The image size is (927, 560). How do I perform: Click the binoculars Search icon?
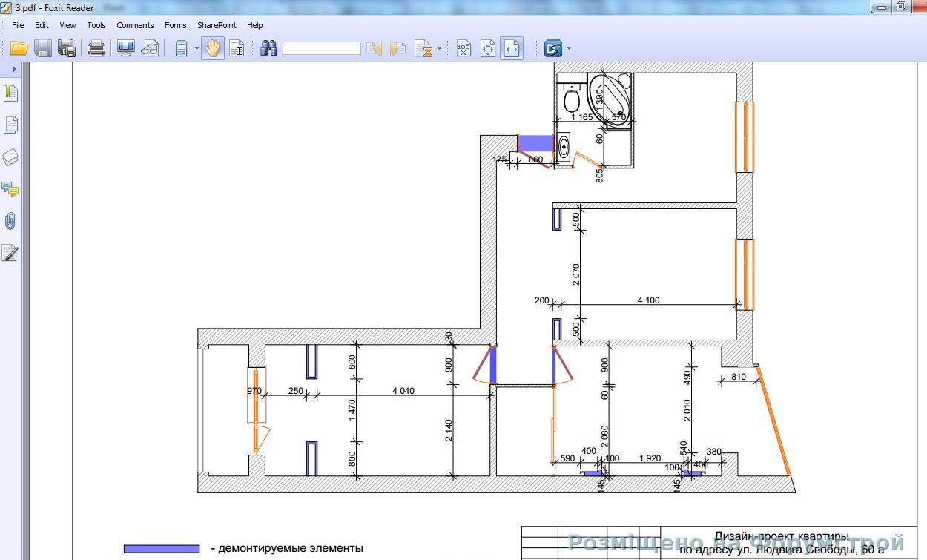pos(268,49)
